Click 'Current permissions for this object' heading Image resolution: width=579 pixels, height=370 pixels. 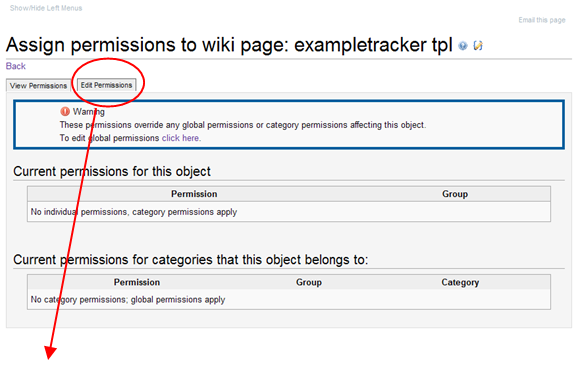pyautogui.click(x=112, y=171)
